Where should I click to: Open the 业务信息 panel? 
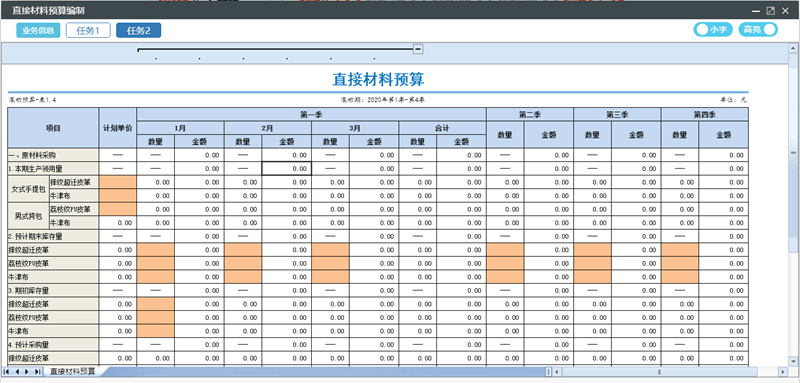(x=38, y=31)
